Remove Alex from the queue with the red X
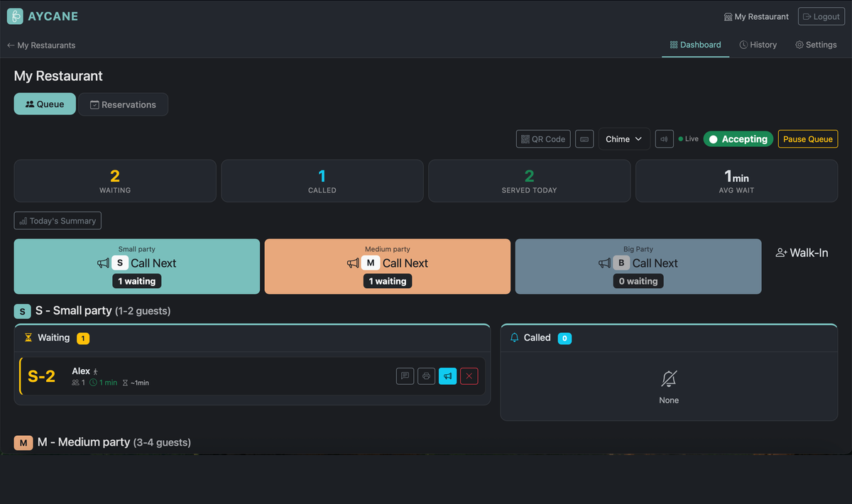The width and height of the screenshot is (852, 504). point(469,376)
